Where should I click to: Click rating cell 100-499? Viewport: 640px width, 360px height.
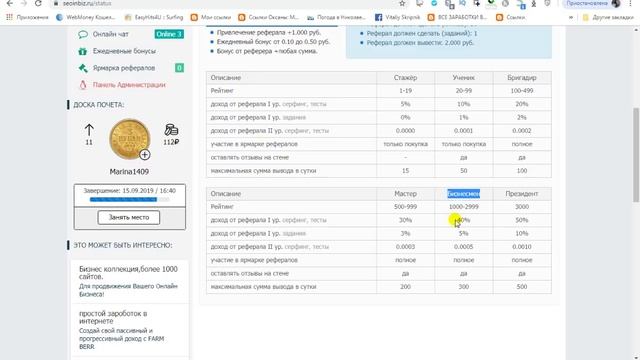click(x=522, y=91)
